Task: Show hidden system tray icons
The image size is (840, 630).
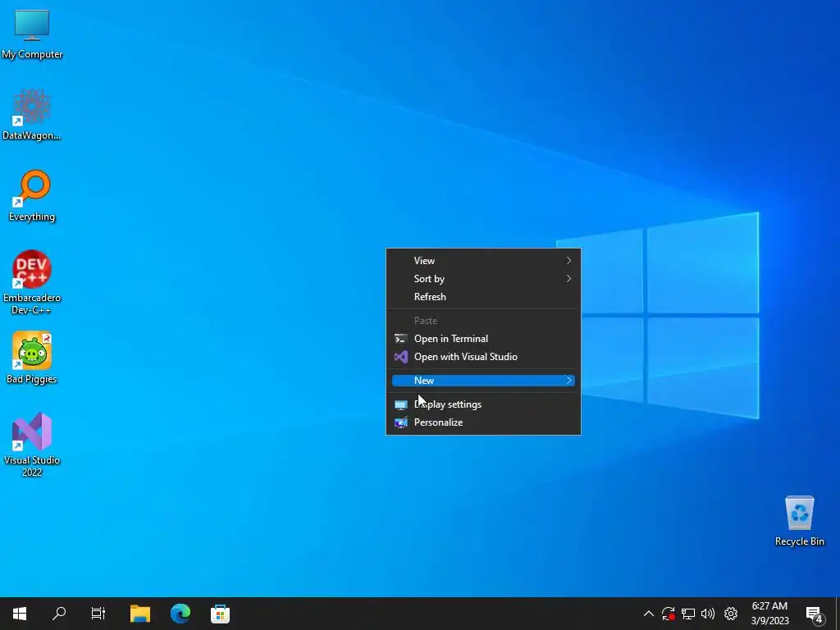Action: (x=648, y=614)
